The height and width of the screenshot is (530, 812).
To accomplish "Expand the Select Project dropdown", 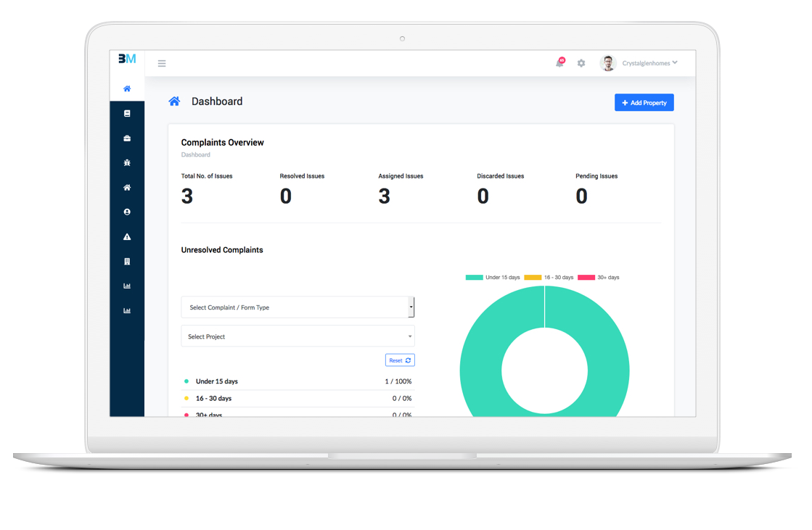I will coord(298,336).
